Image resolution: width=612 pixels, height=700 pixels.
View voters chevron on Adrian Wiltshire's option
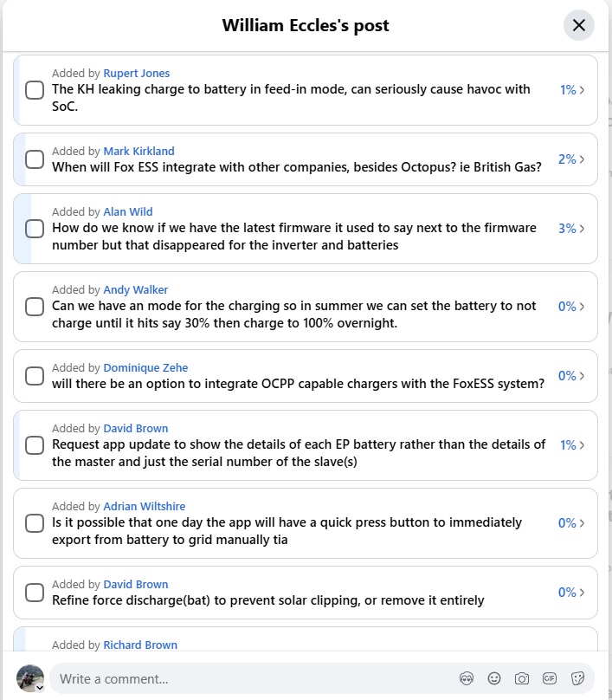coord(582,522)
